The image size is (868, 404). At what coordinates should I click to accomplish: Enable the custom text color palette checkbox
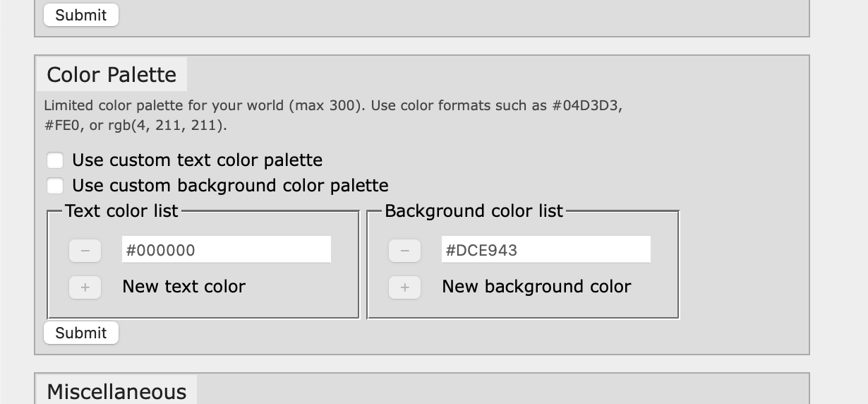tap(55, 160)
